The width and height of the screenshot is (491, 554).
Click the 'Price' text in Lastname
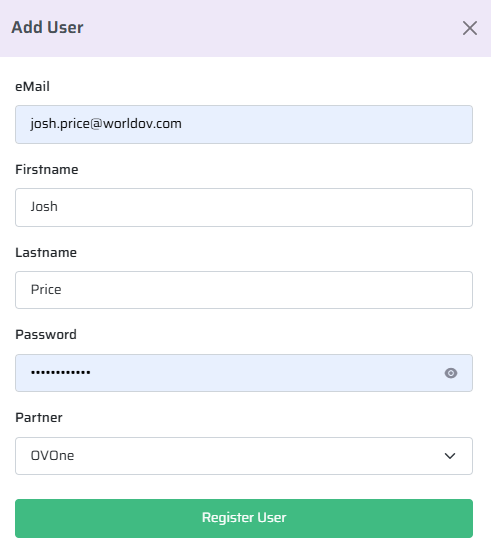point(46,290)
